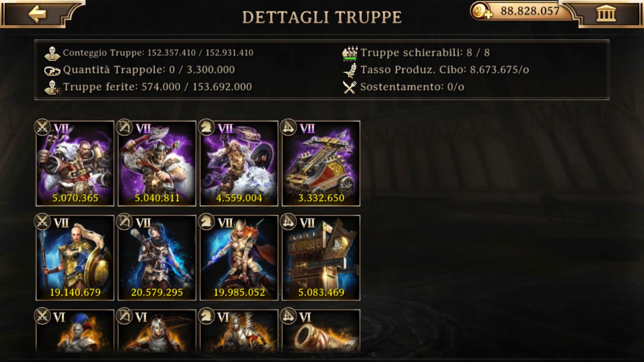This screenshot has height=362, width=644.
Task: Click the tier VI crossbow archer card
Action: [157, 331]
